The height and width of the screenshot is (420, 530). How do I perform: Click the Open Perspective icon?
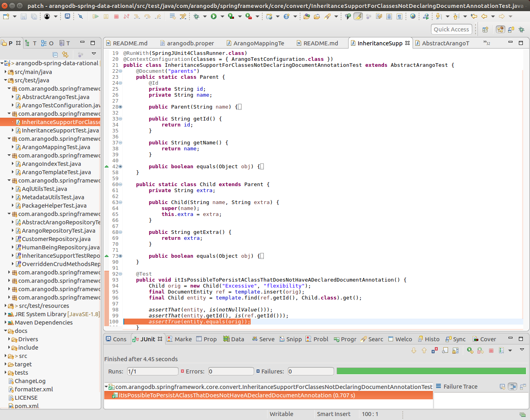click(485, 29)
